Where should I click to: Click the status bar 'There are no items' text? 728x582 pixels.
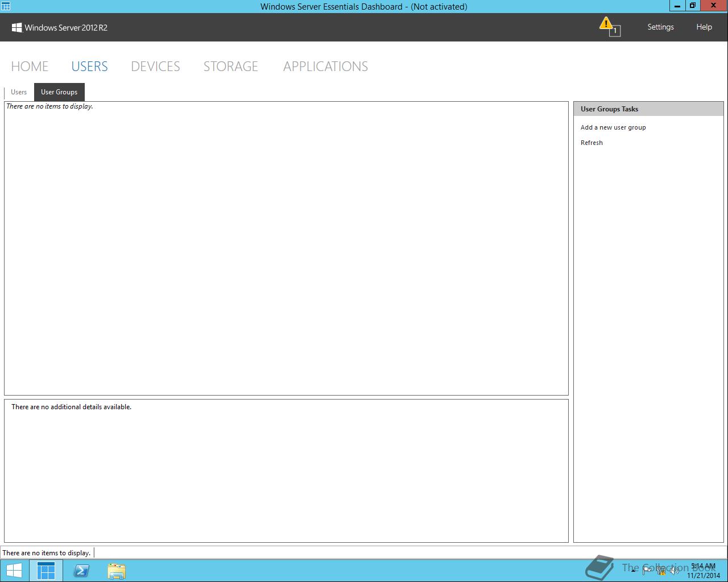click(47, 552)
